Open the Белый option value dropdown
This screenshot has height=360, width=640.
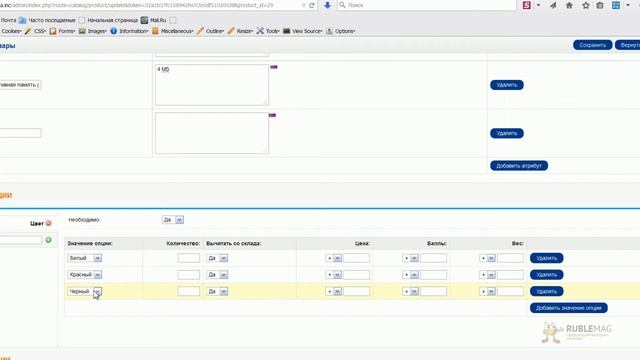[x=84, y=258]
